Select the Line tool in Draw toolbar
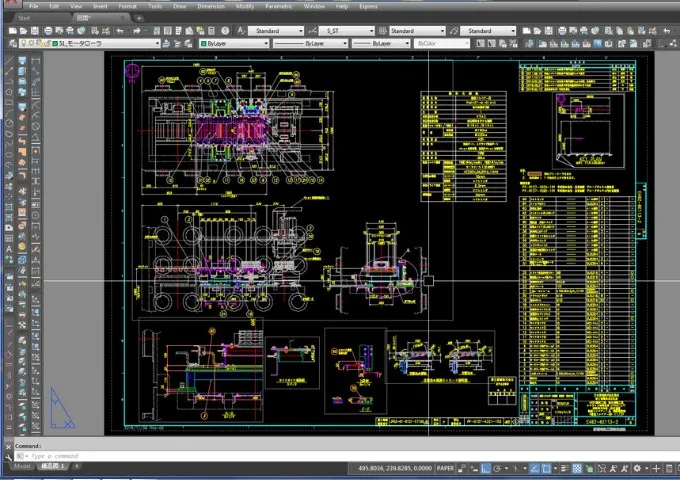This screenshot has width=680, height=480. 9,61
